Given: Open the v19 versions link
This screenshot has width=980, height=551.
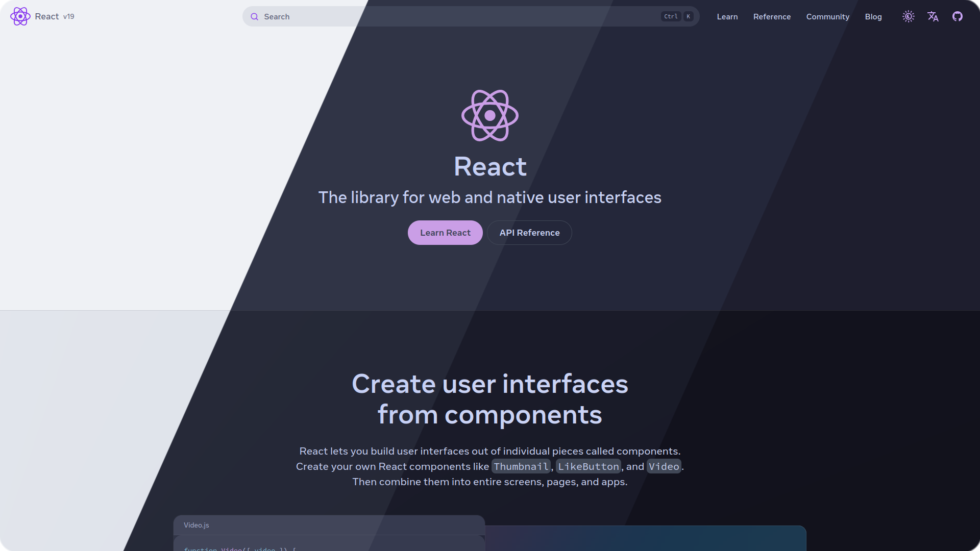Looking at the screenshot, I should click(69, 16).
